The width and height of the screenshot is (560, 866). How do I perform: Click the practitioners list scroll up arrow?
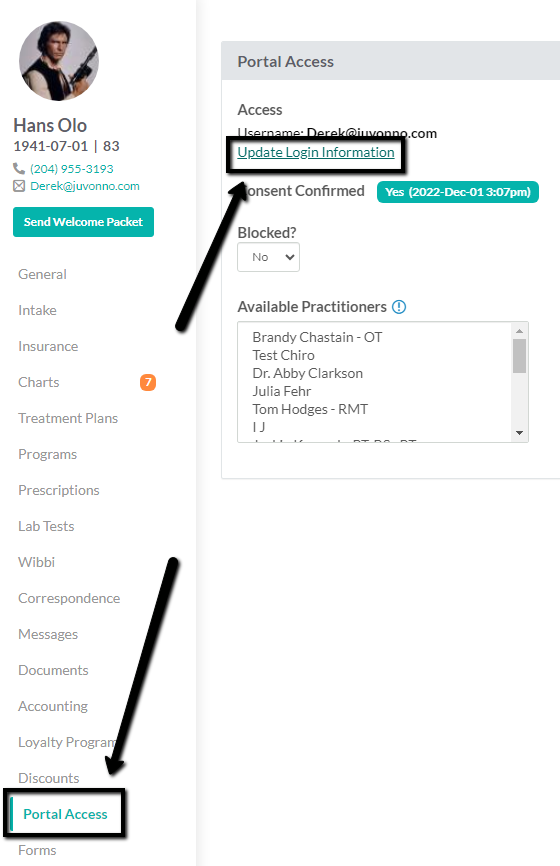click(519, 331)
